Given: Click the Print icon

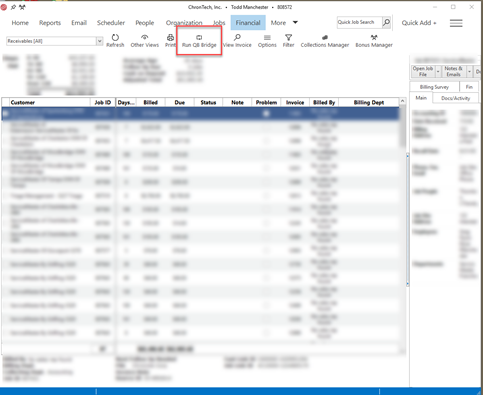Looking at the screenshot, I should coord(170,37).
